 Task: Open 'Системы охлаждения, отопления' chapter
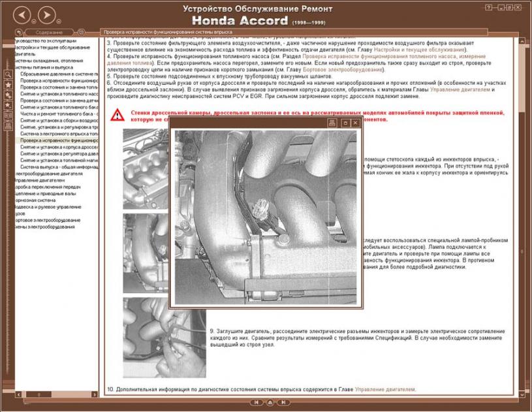click(49, 61)
